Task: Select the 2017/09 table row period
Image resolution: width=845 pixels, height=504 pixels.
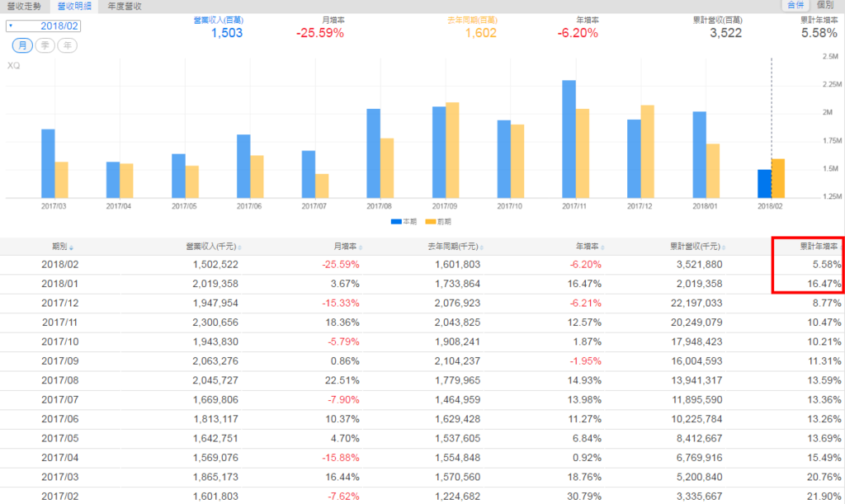Action: pyautogui.click(x=59, y=361)
